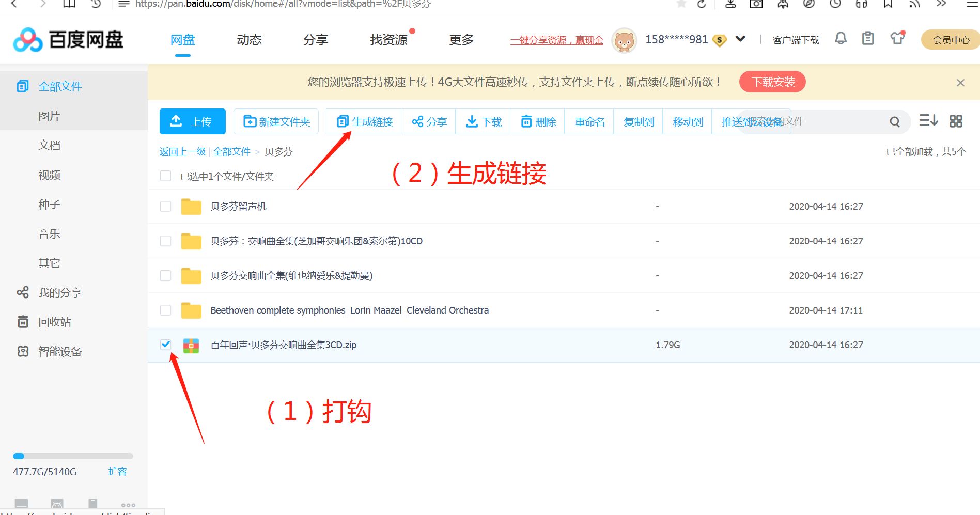Expand the account dropdown arrow
Screen dimensions: 980x515
click(x=740, y=39)
